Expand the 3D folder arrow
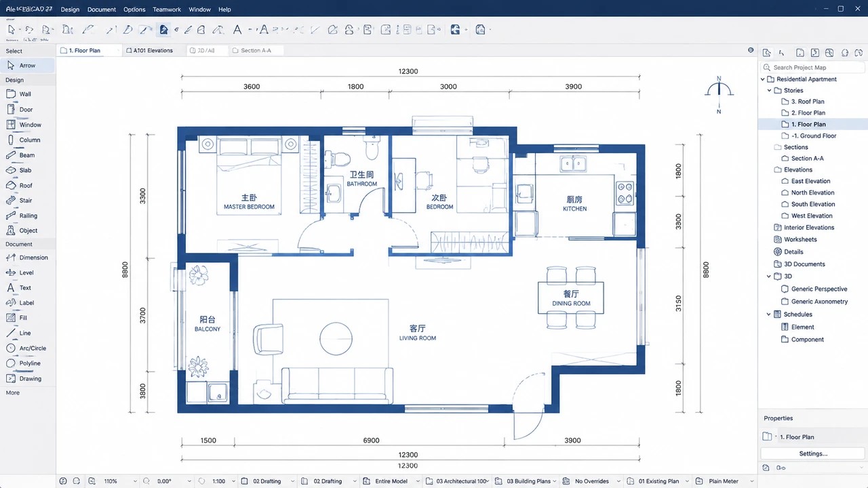This screenshot has width=868, height=488. 770,277
